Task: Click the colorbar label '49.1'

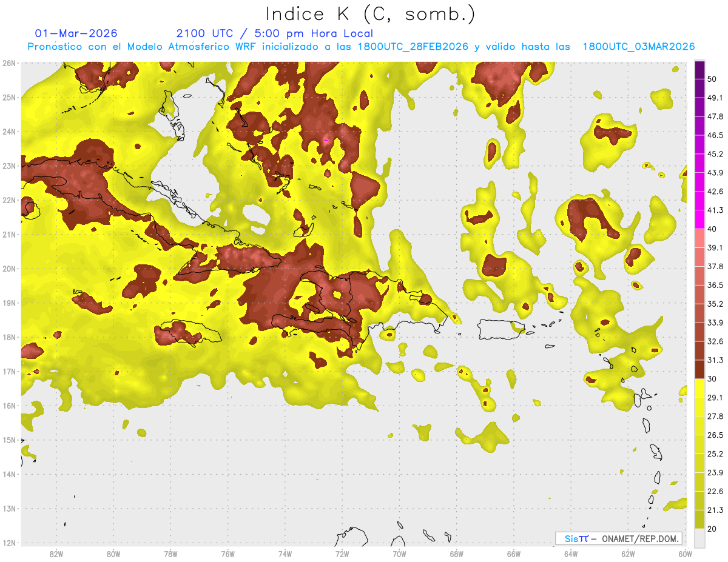Action: point(715,98)
